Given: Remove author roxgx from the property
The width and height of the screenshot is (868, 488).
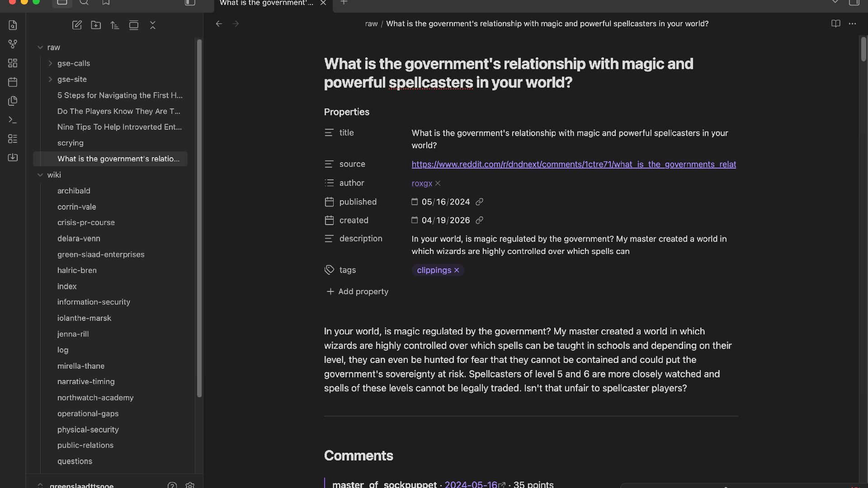Looking at the screenshot, I should click(438, 183).
